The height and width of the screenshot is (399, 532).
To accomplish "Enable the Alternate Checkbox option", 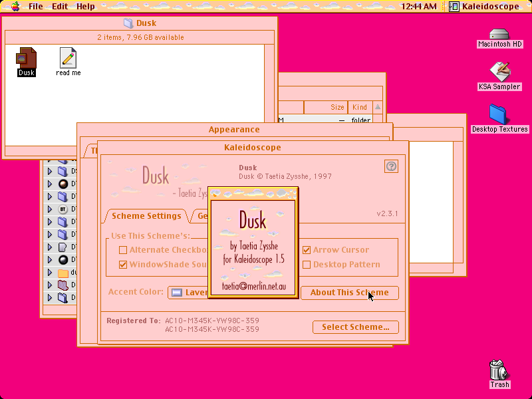I will tap(123, 250).
